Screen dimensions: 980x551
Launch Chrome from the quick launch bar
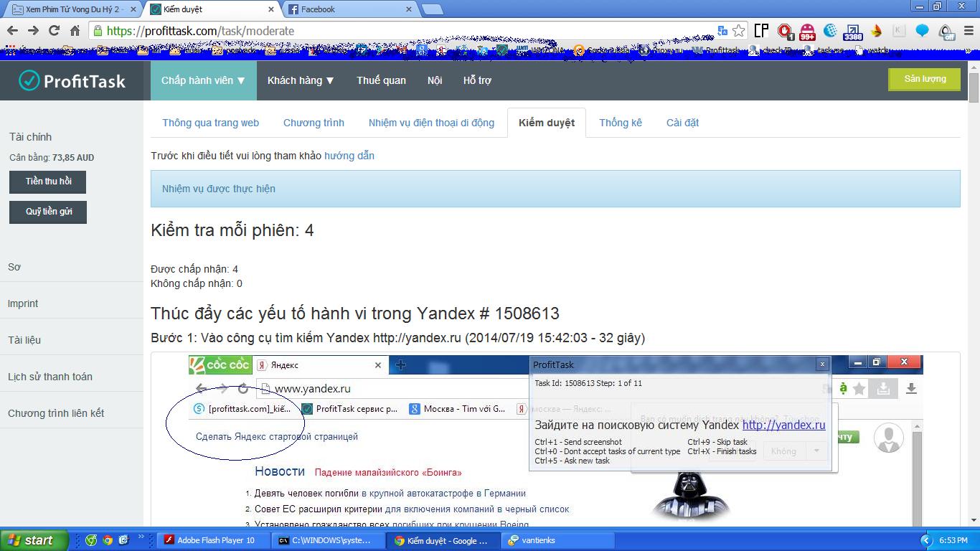tap(107, 540)
